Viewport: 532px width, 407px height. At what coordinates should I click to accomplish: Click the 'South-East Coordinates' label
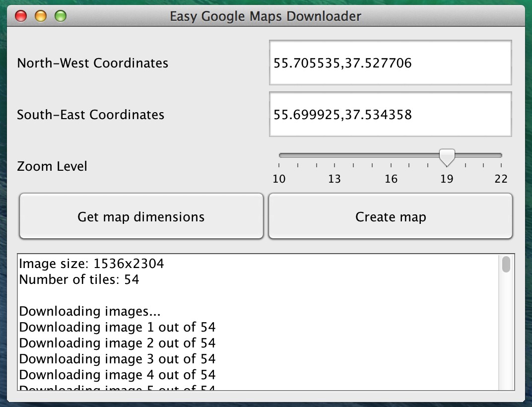(91, 115)
